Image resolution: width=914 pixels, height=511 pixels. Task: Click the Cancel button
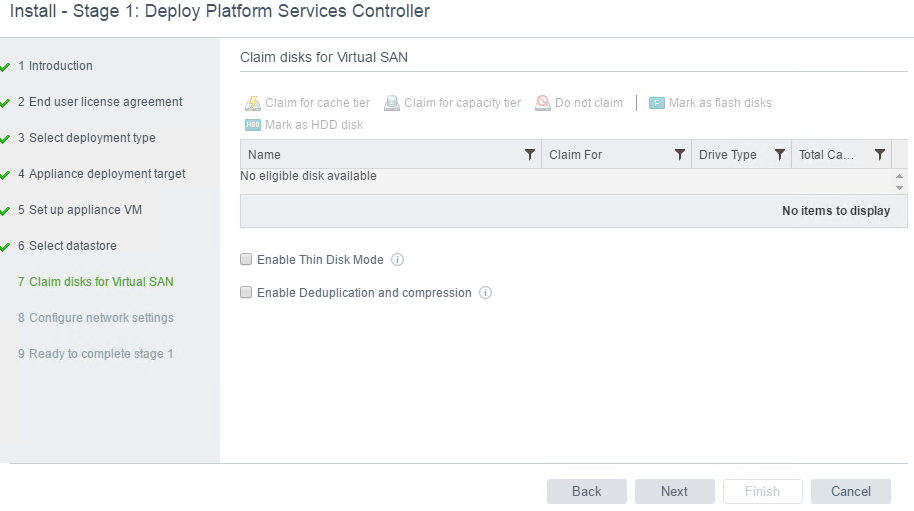point(850,491)
